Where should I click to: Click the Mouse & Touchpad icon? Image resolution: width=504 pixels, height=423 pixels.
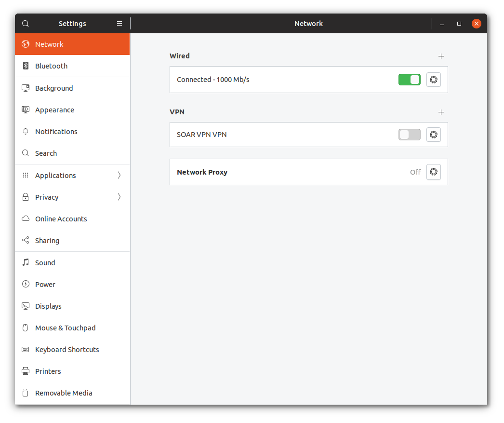(26, 328)
